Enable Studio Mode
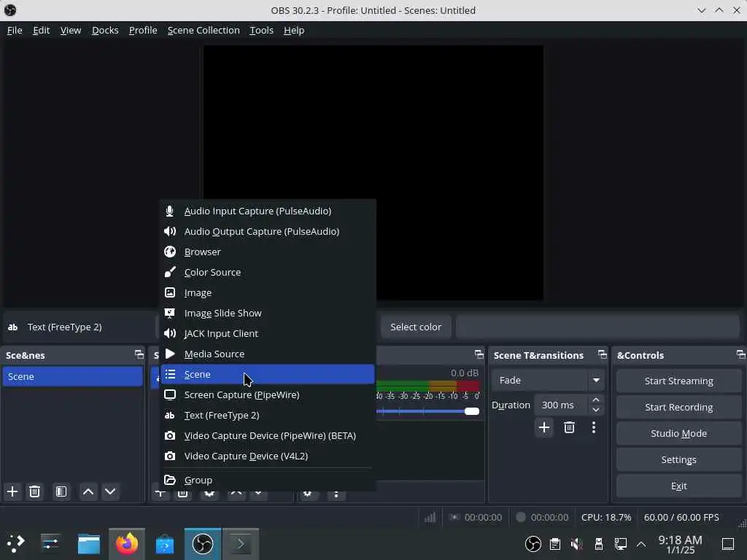This screenshot has height=560, width=747. click(679, 433)
